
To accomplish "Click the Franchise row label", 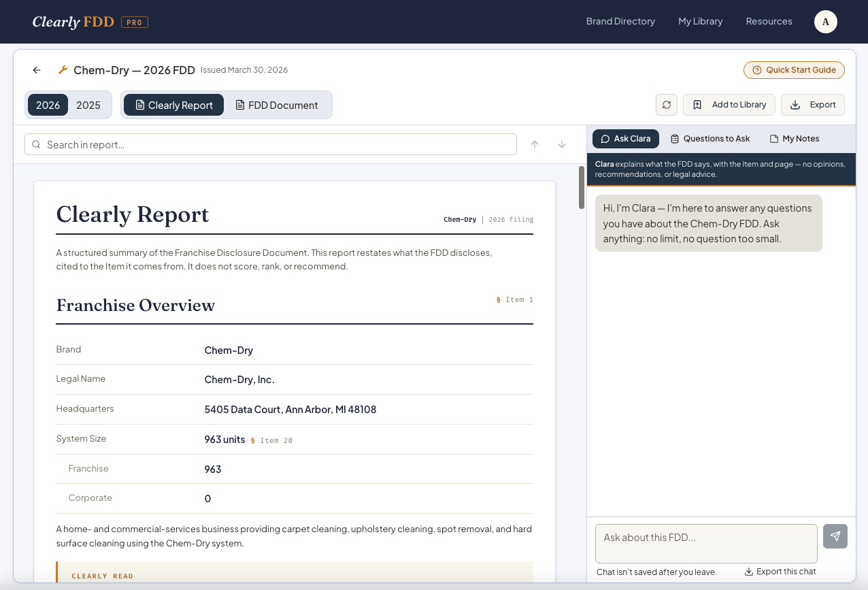I will tap(88, 469).
